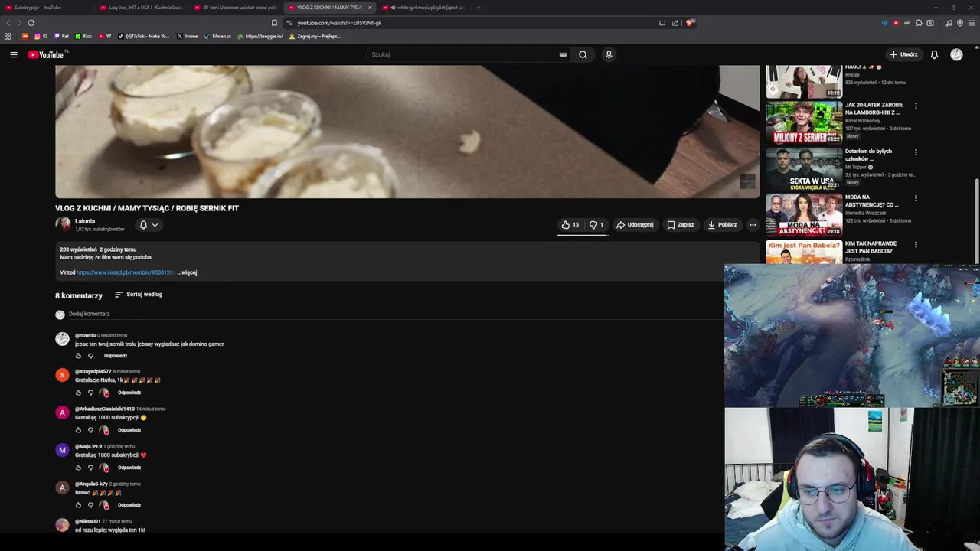Open the YouTube hamburger guide menu

(x=13, y=54)
